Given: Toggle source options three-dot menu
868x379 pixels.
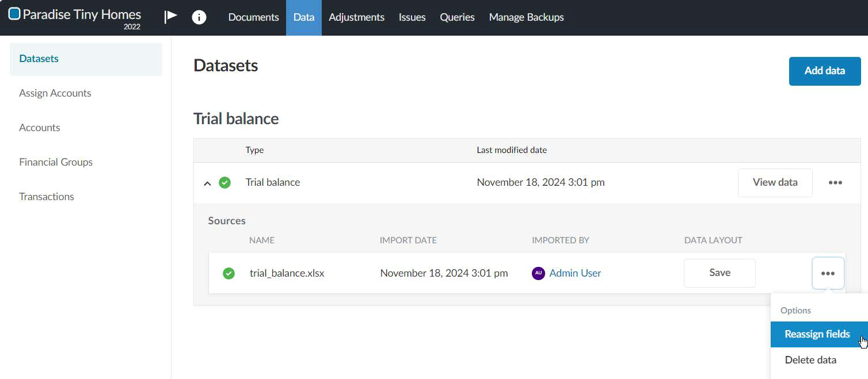Looking at the screenshot, I should click(828, 273).
